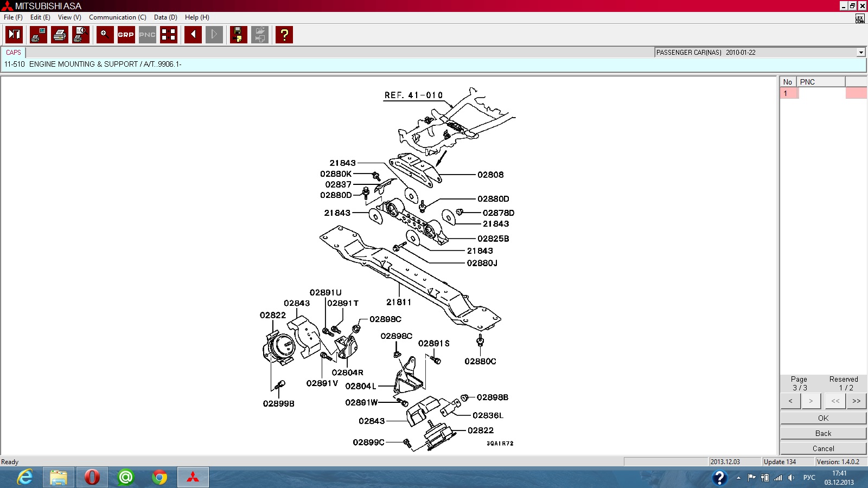Click the floppy disk save icon
This screenshot has width=868, height=488.
coord(238,35)
